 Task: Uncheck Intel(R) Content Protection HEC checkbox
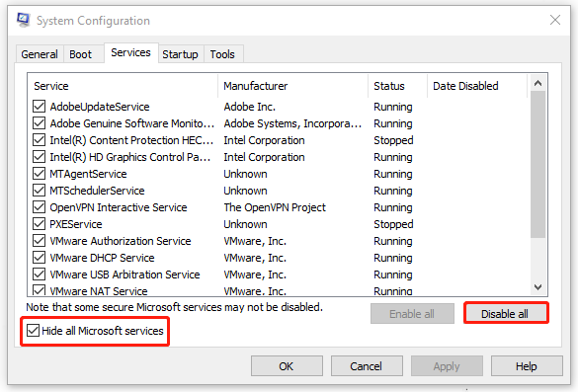pos(40,140)
